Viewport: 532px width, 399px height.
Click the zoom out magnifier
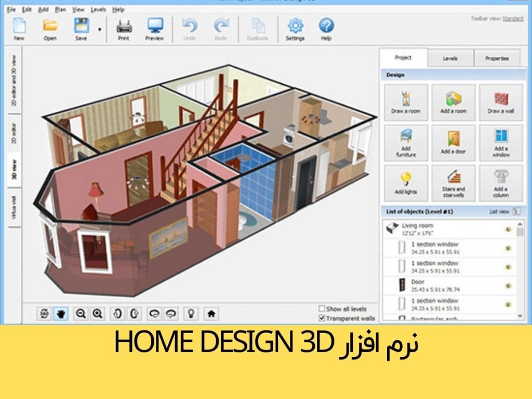(x=81, y=313)
